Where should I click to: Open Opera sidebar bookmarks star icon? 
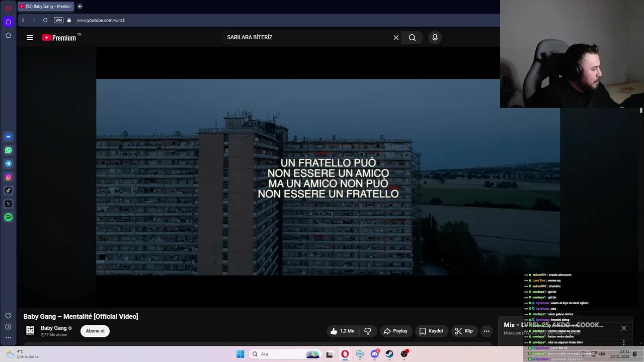(8, 35)
